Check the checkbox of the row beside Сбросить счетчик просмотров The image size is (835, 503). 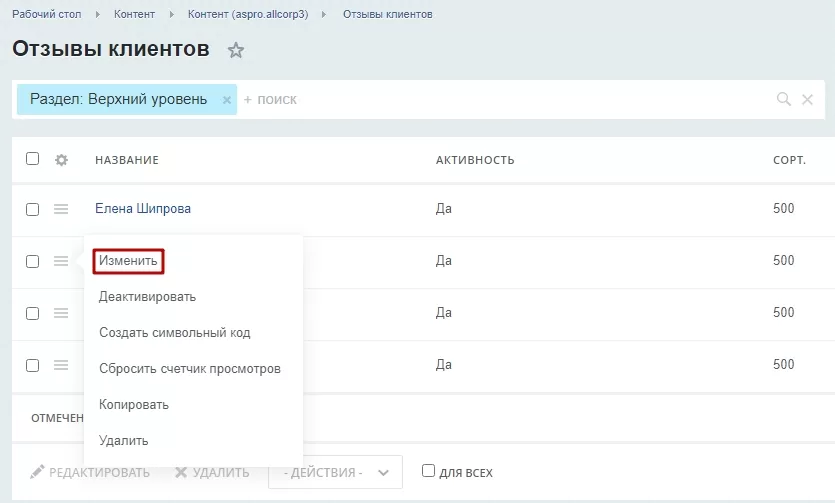[32, 365]
